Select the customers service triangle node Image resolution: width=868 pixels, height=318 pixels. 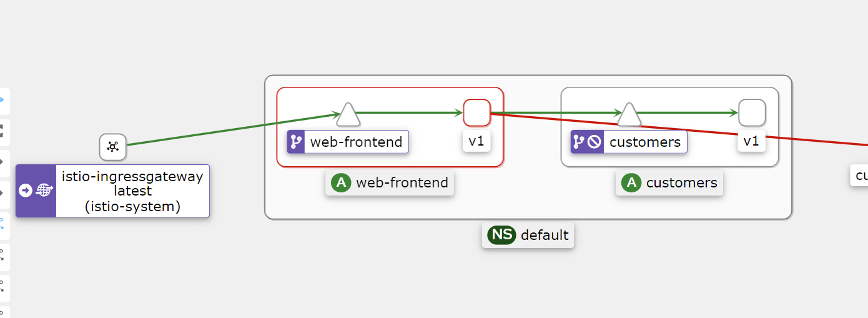629,115
